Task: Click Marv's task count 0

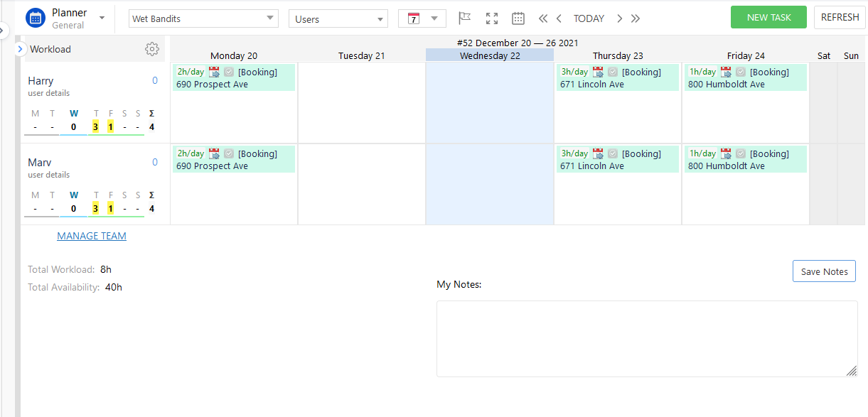Action: click(x=155, y=163)
